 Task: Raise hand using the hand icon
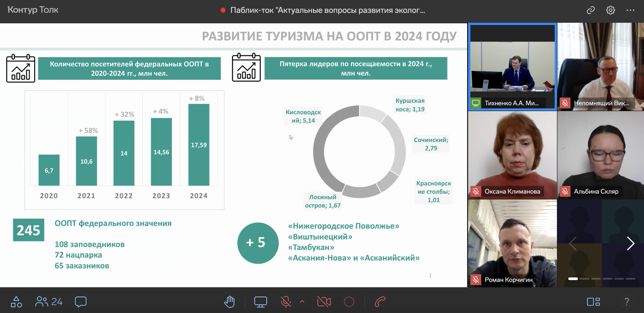point(229,302)
